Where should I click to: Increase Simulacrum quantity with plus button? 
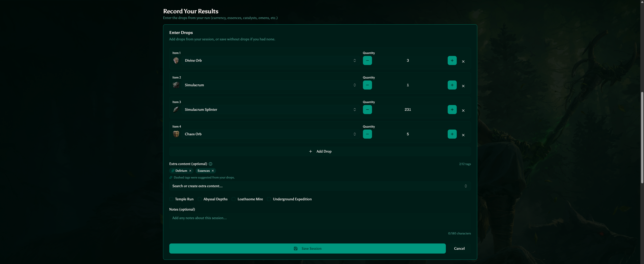(x=452, y=85)
